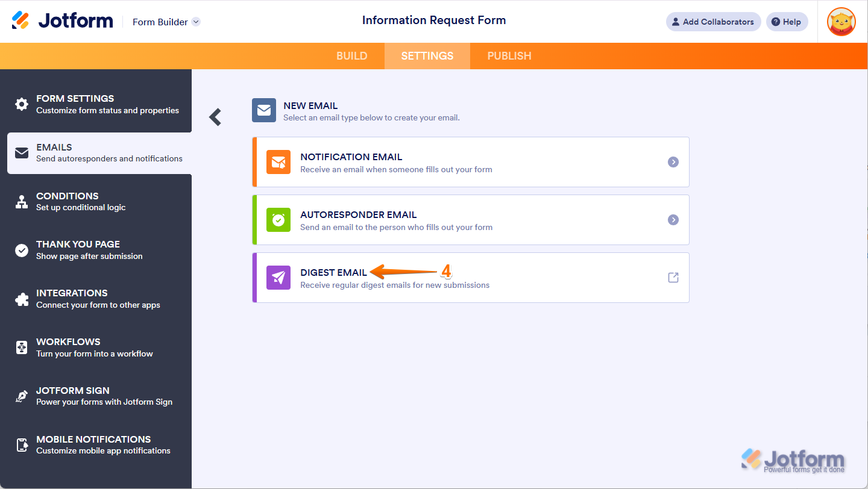Open the Help button

[787, 22]
